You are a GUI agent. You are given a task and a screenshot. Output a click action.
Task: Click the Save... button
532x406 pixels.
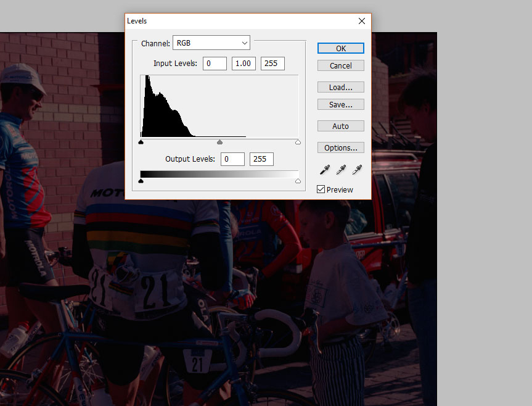(341, 104)
